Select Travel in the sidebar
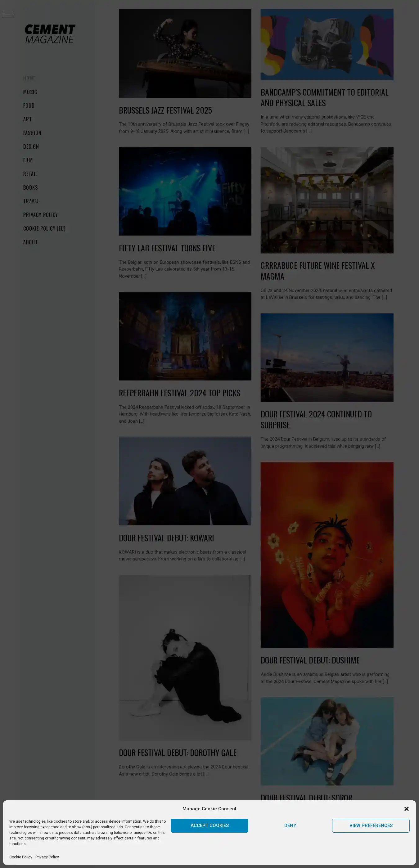 (x=31, y=201)
